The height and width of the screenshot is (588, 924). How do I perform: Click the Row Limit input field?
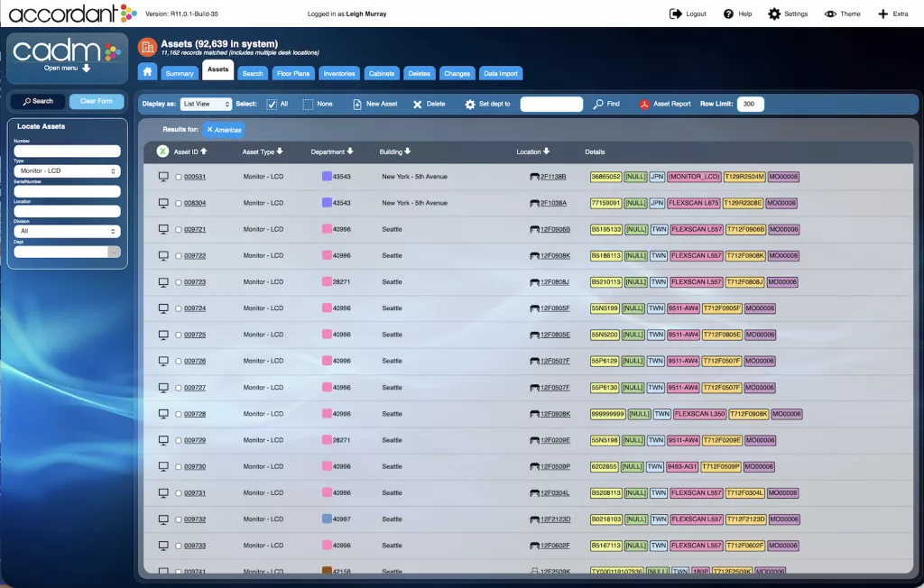pyautogui.click(x=750, y=105)
